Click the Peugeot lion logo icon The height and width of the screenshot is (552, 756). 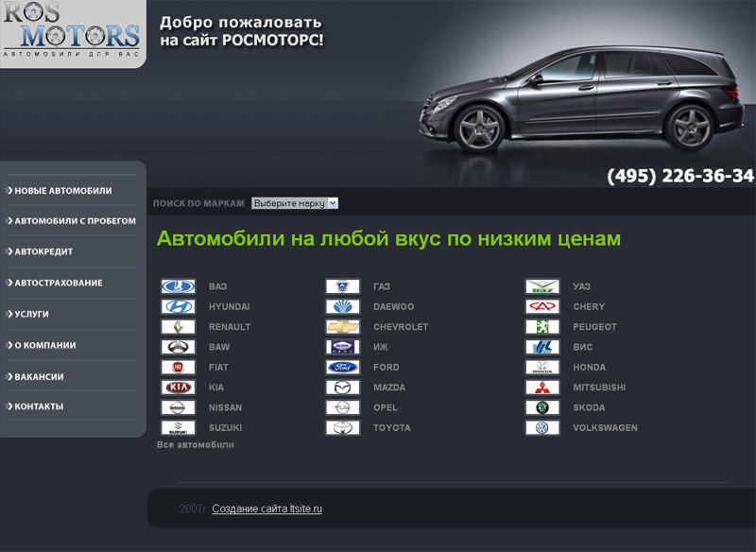click(542, 327)
